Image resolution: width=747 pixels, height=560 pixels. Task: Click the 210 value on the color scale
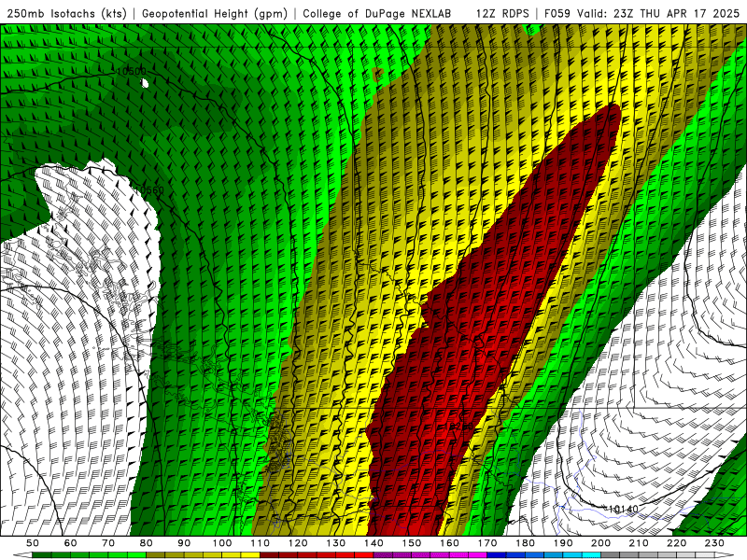(640, 543)
